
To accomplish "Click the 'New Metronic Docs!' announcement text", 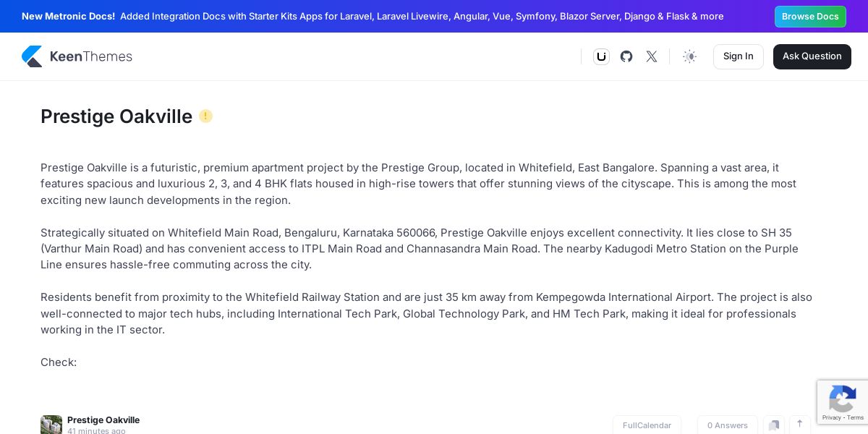I will (x=68, y=16).
